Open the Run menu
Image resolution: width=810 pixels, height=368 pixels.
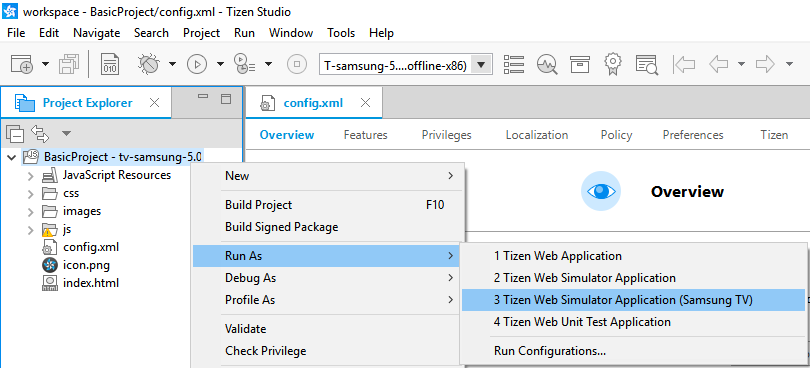[244, 33]
